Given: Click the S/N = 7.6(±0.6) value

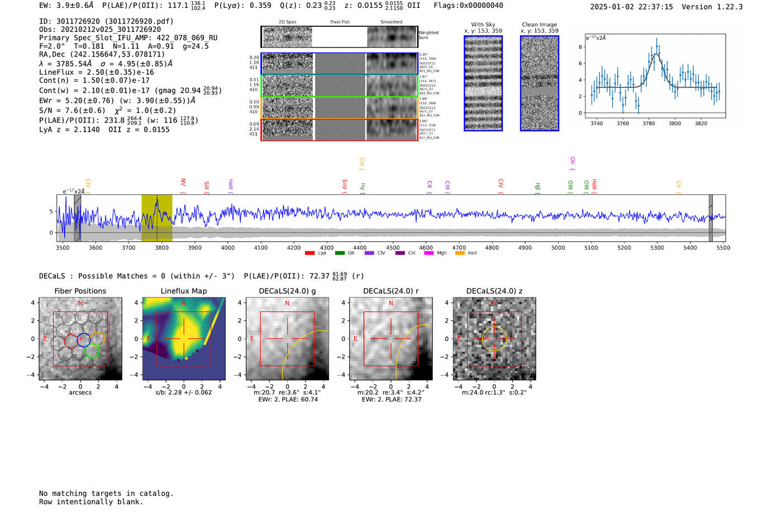Looking at the screenshot, I should 72,111.
